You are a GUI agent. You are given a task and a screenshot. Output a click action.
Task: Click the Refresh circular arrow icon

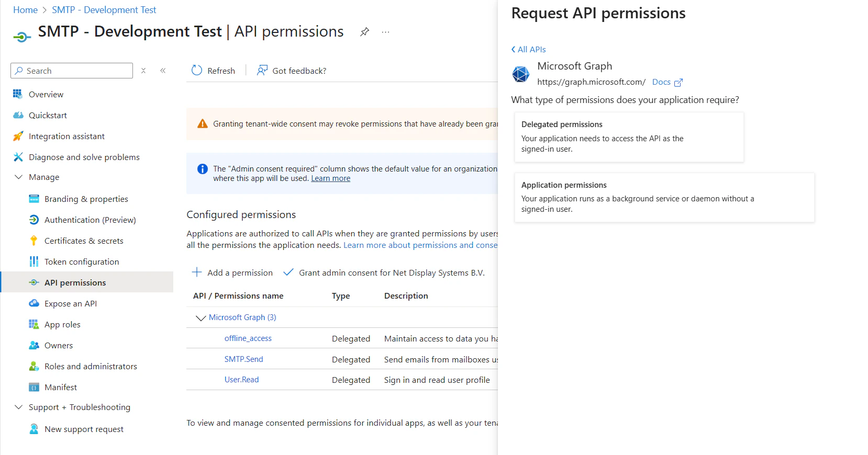click(x=197, y=70)
